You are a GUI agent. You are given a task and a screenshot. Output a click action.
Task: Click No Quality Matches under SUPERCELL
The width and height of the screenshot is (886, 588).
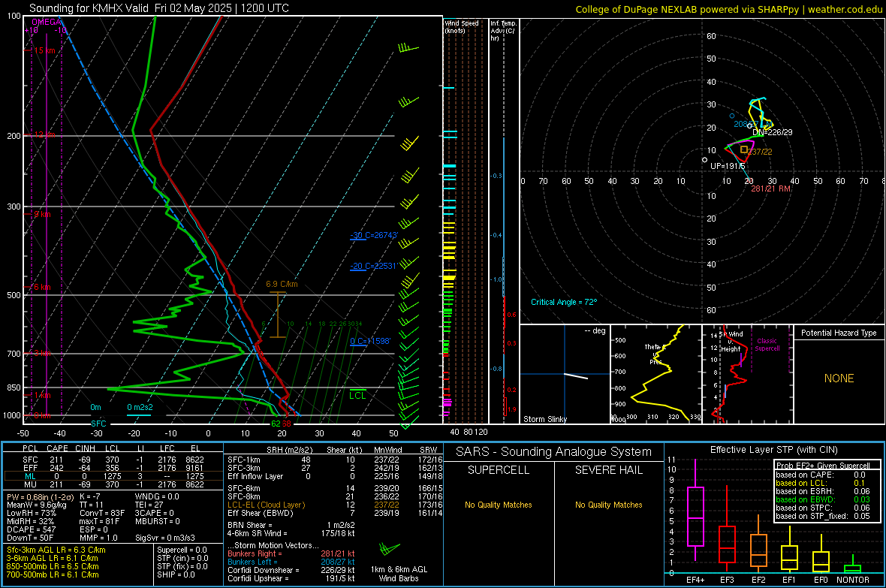point(499,505)
